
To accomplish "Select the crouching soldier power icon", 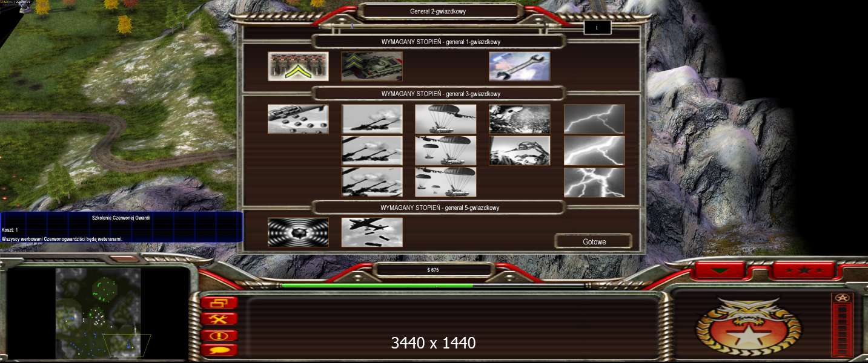I will click(520, 151).
